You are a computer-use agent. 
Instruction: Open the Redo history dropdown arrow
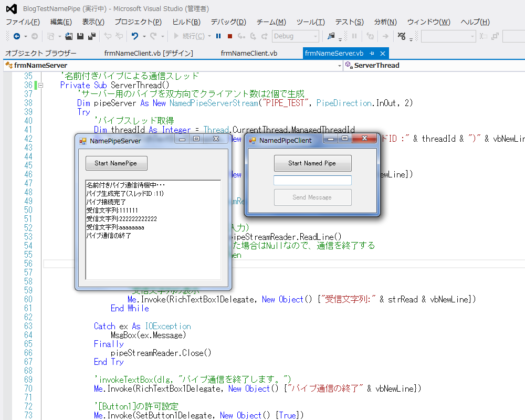click(x=163, y=36)
